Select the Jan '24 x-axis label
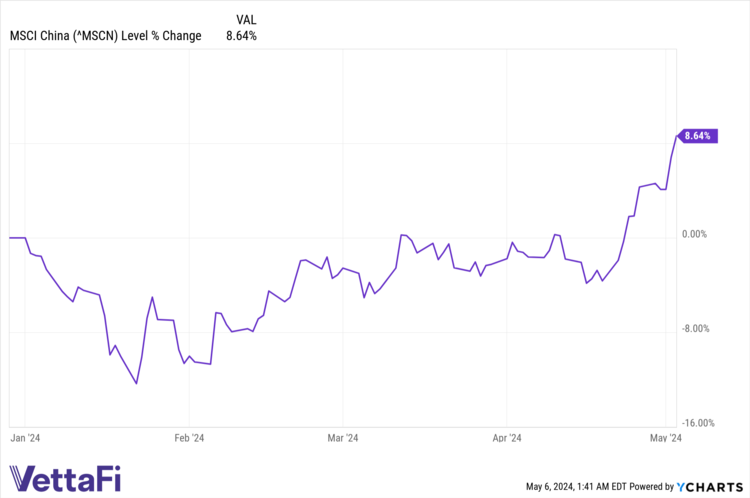Screen dimensions: 750x498 [x=25, y=438]
